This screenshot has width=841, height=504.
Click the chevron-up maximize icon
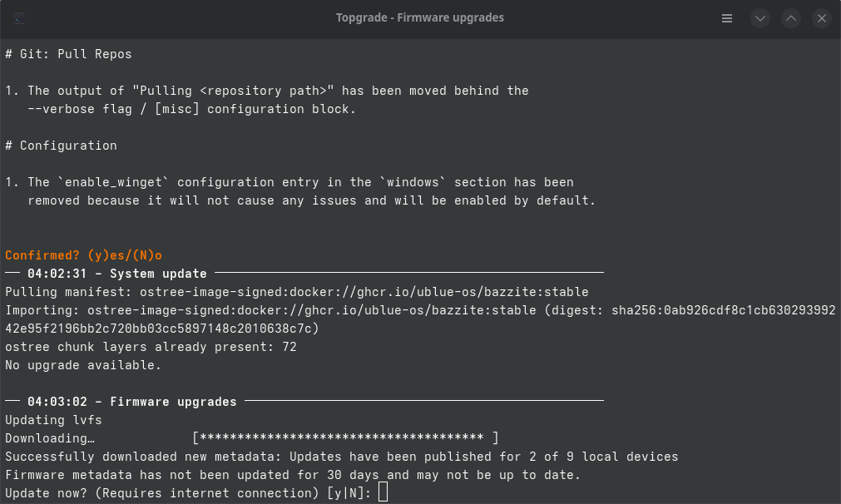790,17
